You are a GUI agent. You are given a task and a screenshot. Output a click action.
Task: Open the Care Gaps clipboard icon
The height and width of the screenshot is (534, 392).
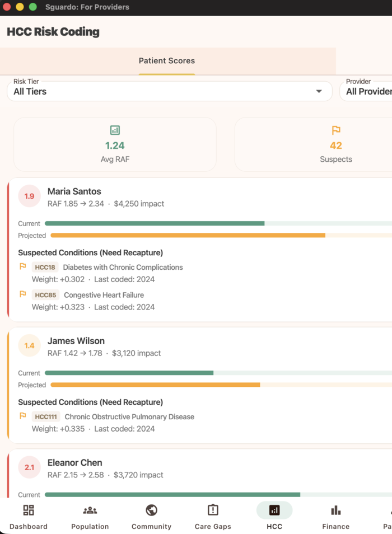click(x=213, y=510)
